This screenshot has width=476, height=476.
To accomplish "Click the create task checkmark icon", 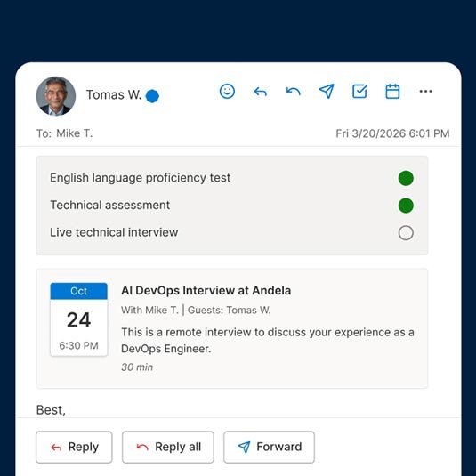I will (359, 91).
